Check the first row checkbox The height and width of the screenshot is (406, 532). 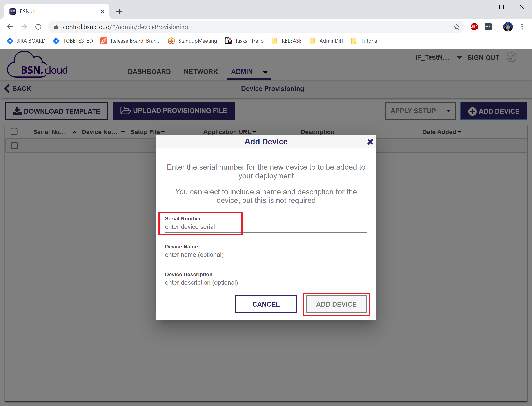15,146
